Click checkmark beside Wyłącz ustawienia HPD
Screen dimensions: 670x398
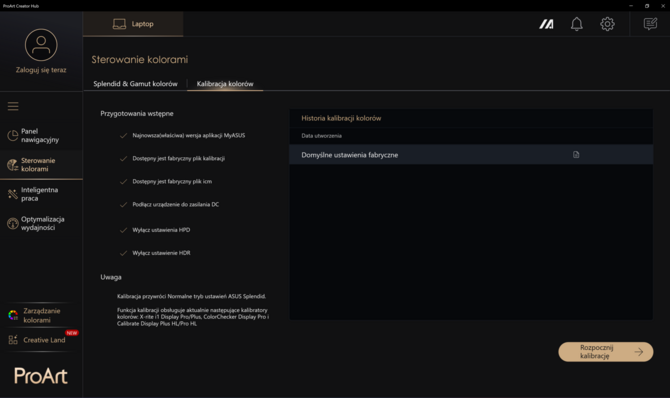click(x=123, y=230)
